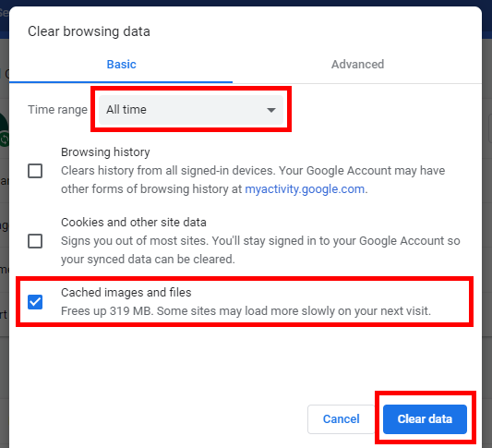Click the Time range label

[57, 110]
